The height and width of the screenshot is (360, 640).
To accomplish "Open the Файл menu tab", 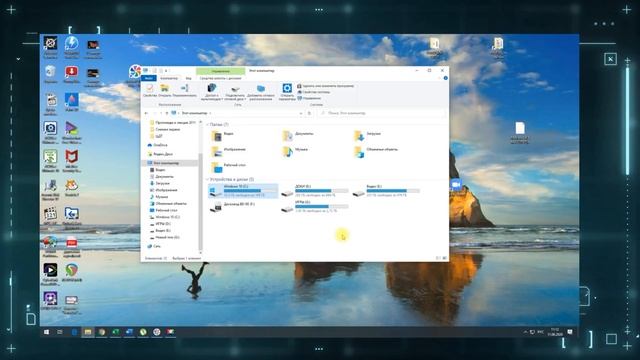I will point(149,78).
